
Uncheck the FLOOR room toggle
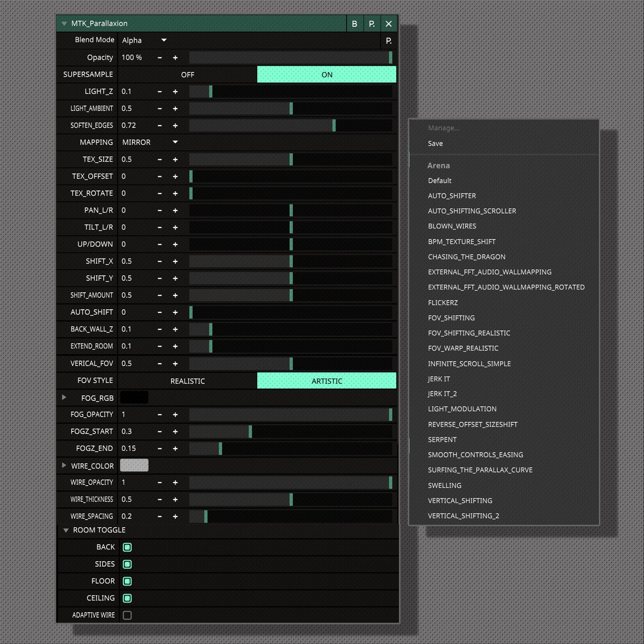127,581
